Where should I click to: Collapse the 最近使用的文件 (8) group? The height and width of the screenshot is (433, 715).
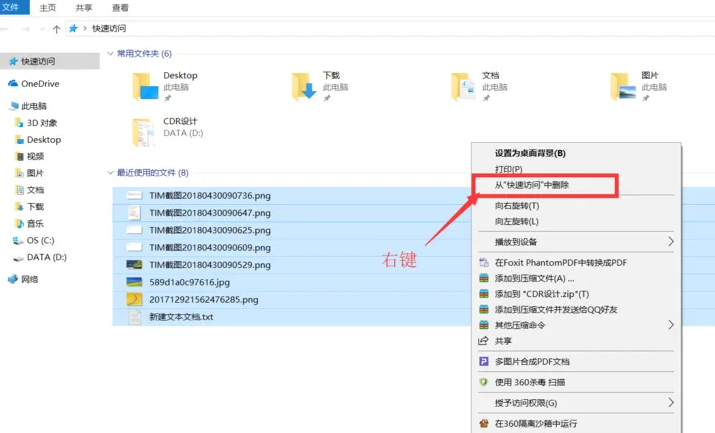click(x=110, y=173)
